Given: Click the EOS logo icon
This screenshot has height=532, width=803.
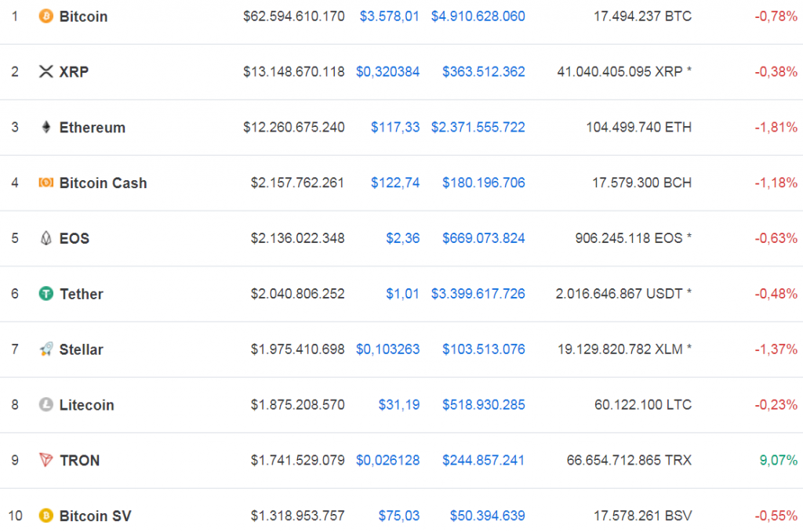Looking at the screenshot, I should (x=46, y=238).
